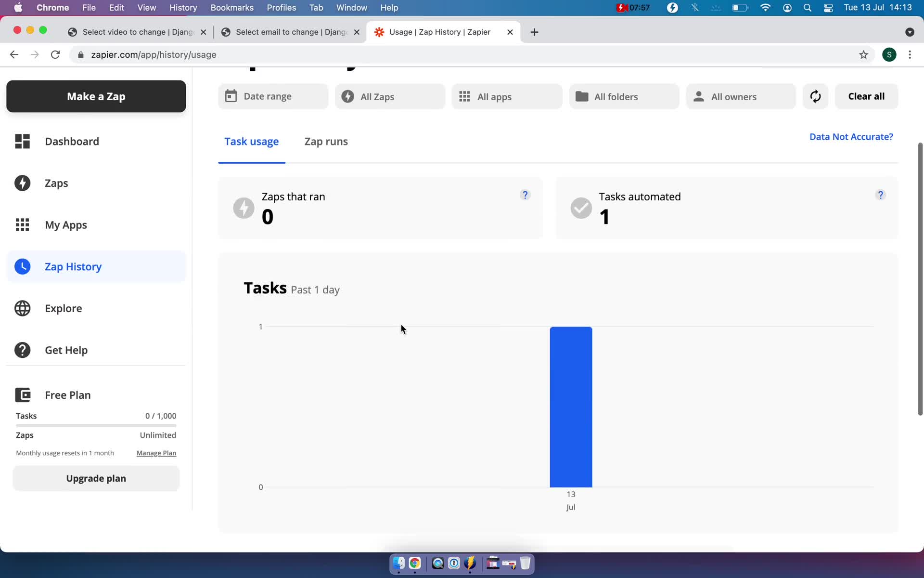Screen dimensions: 924x578
Task: Click the Get Help navigation icon
Action: tap(23, 350)
